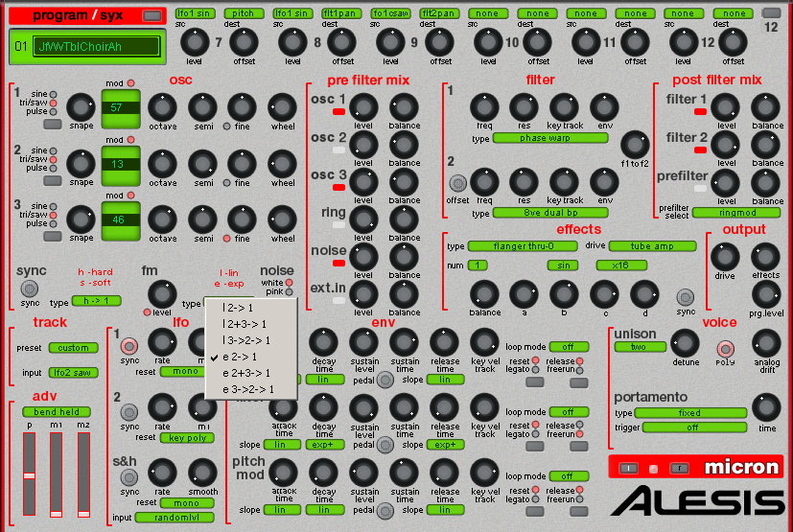Choose 'l 2+3-> 1' from fm type menu

pyautogui.click(x=251, y=324)
